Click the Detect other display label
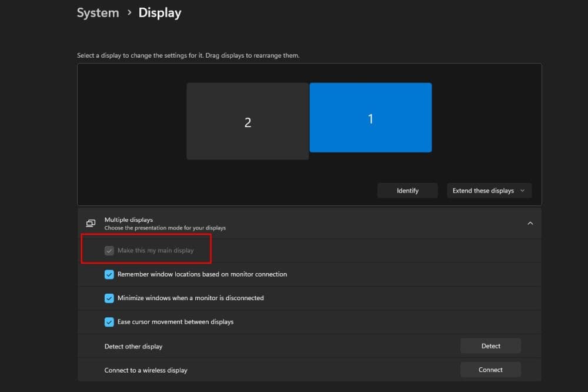Viewport: 588px width, 392px height. click(133, 346)
